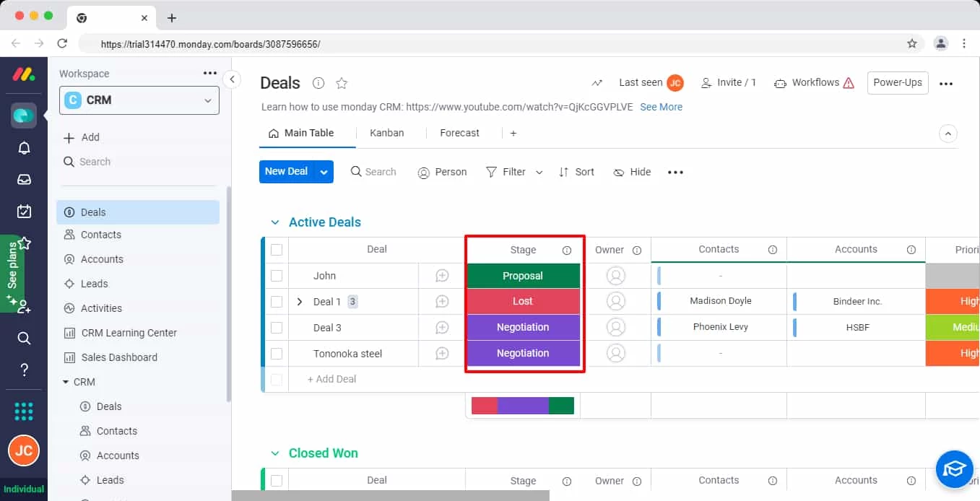Open My Work calendar-check icon
Viewport: 980px width, 501px height.
click(24, 212)
